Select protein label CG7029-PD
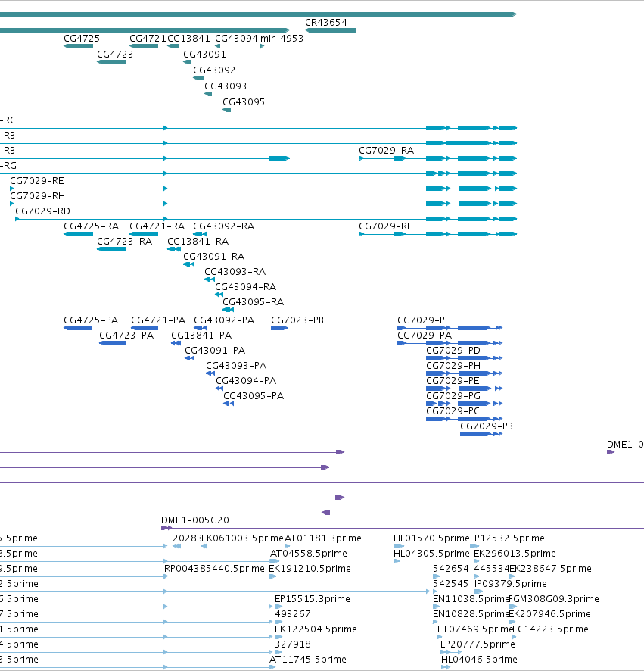Screen dimensions: 644x671 453,351
